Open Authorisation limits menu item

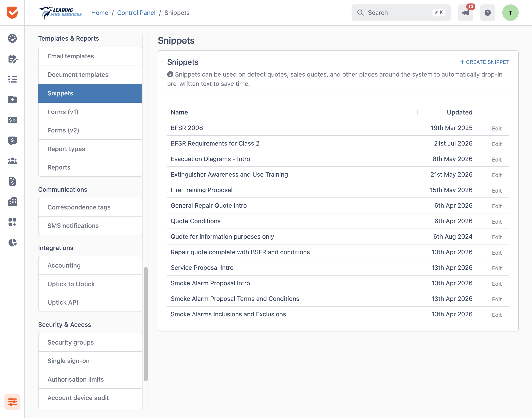[90, 379]
